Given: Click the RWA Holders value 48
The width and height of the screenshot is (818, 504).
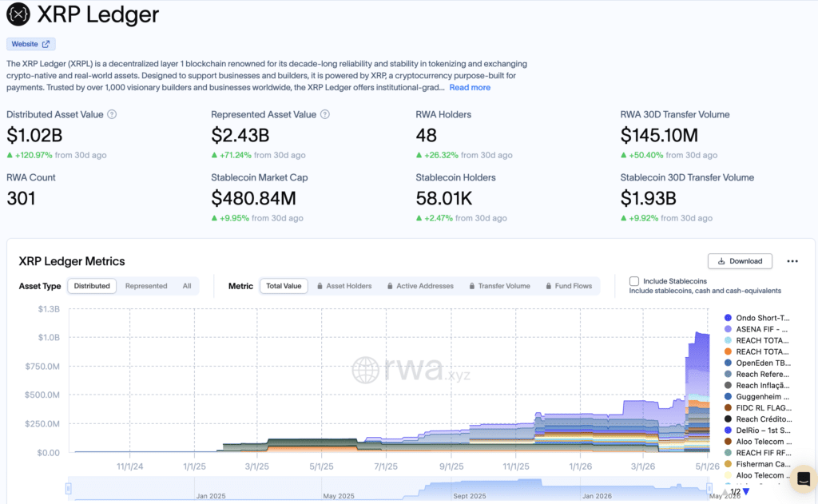Looking at the screenshot, I should [427, 136].
